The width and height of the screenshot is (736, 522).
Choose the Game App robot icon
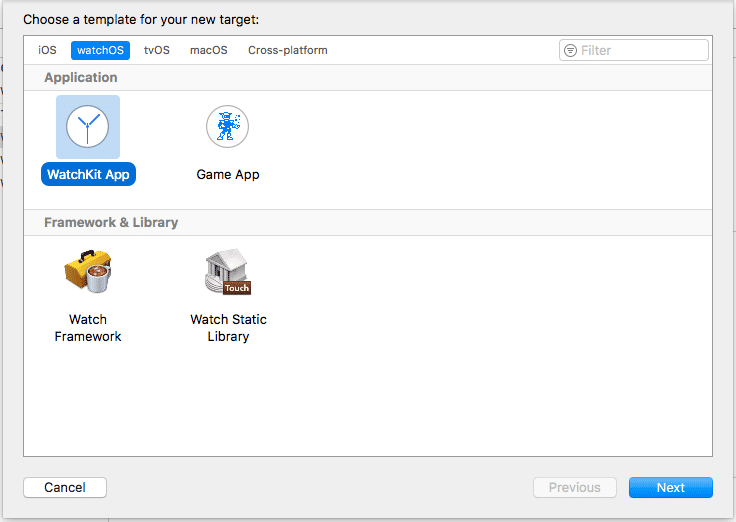tap(228, 126)
